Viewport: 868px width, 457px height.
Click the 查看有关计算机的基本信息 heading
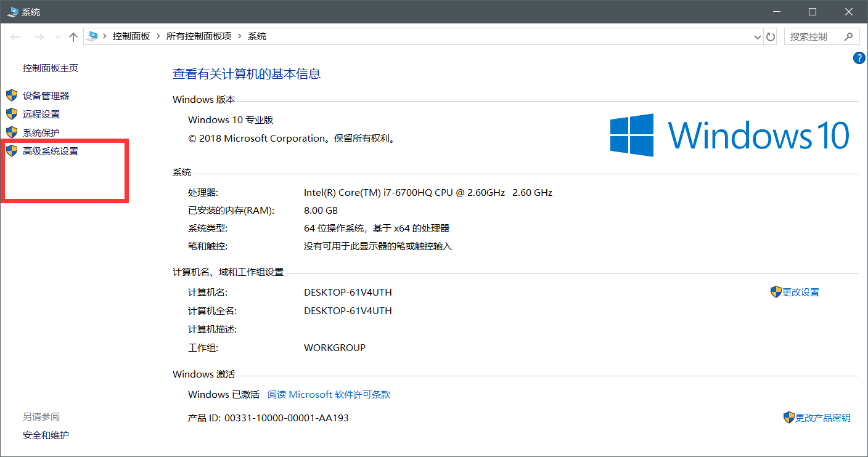coord(247,74)
